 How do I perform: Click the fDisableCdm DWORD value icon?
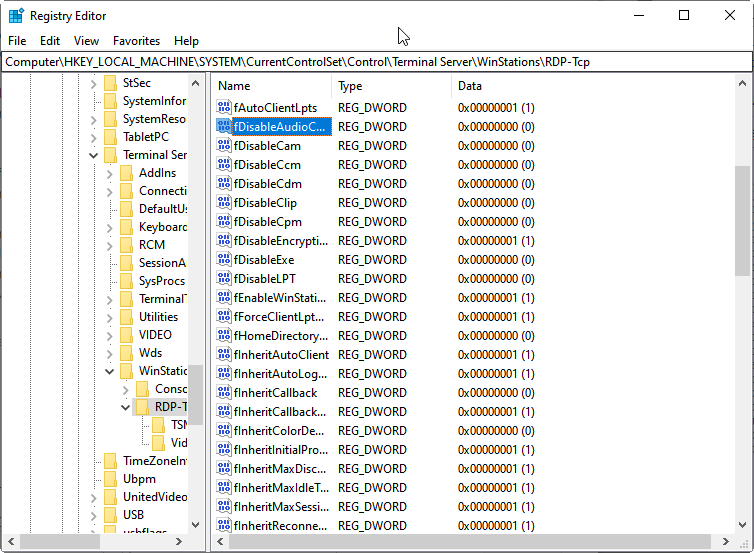point(224,183)
